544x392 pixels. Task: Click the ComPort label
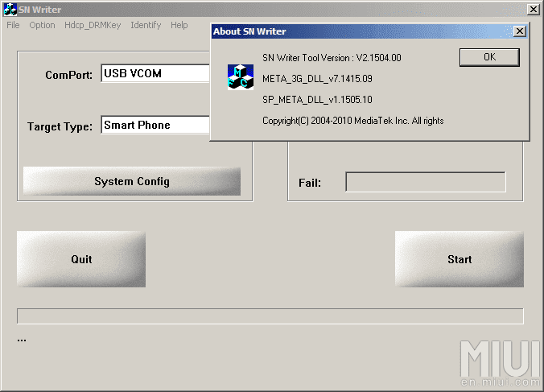pyautogui.click(x=68, y=75)
